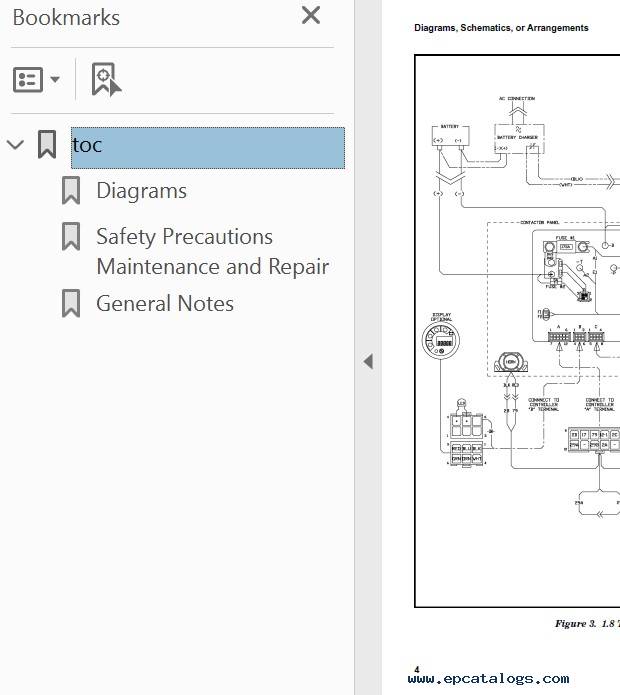Click the bookmark icon beside toc
The height and width of the screenshot is (695, 620).
tap(47, 144)
